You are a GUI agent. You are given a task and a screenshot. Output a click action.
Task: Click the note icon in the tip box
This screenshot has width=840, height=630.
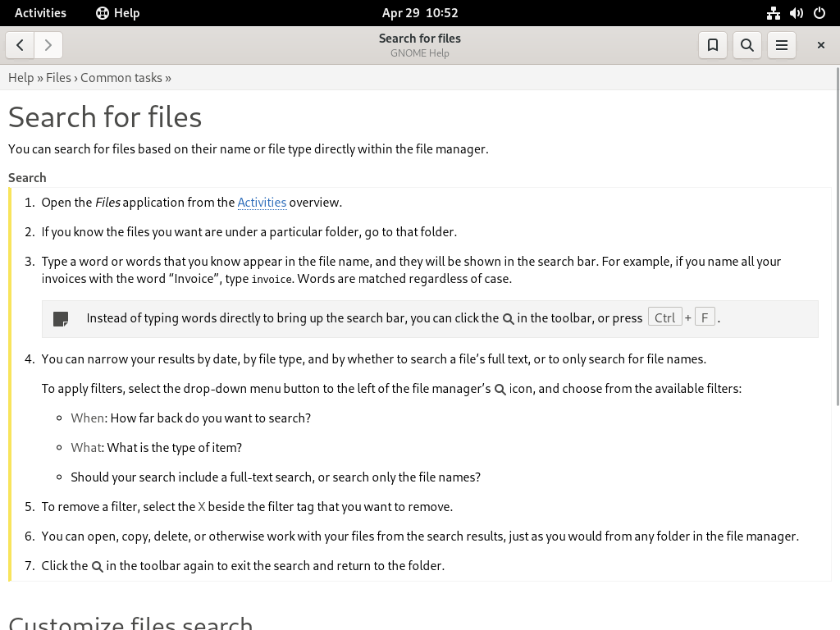(61, 319)
